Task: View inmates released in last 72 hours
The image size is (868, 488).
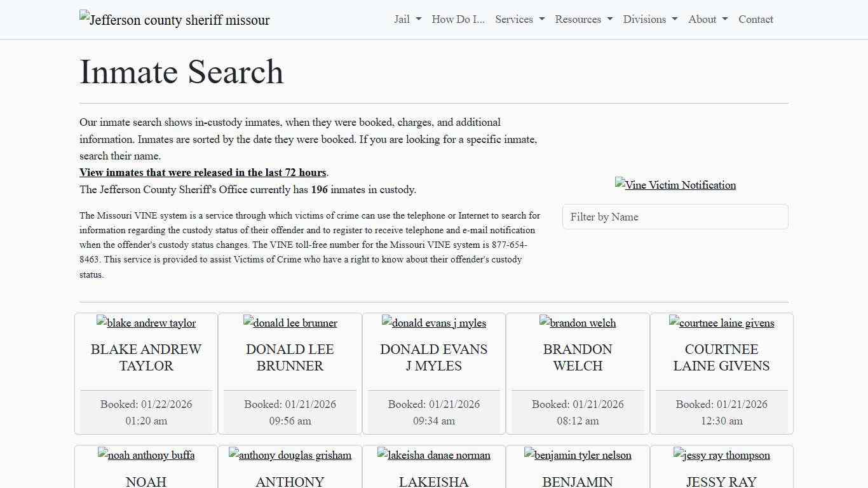Action: (203, 172)
